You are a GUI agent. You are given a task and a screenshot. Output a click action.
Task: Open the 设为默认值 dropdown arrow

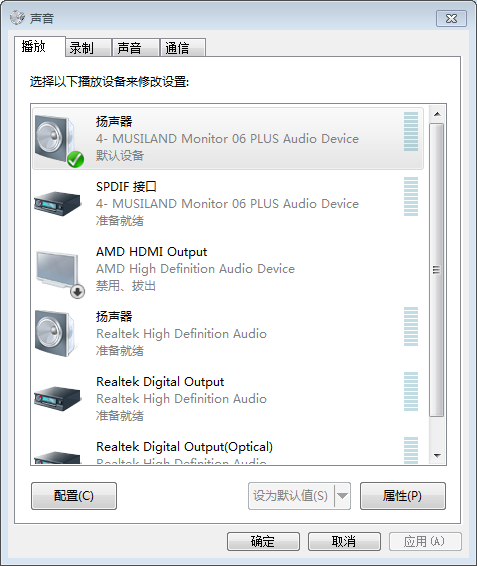pos(342,496)
